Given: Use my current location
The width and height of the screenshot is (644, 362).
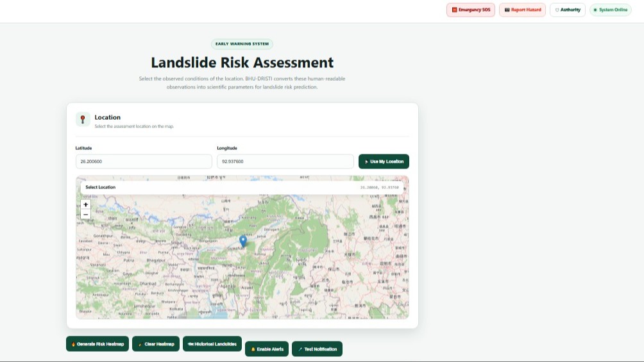Looking at the screenshot, I should (384, 161).
